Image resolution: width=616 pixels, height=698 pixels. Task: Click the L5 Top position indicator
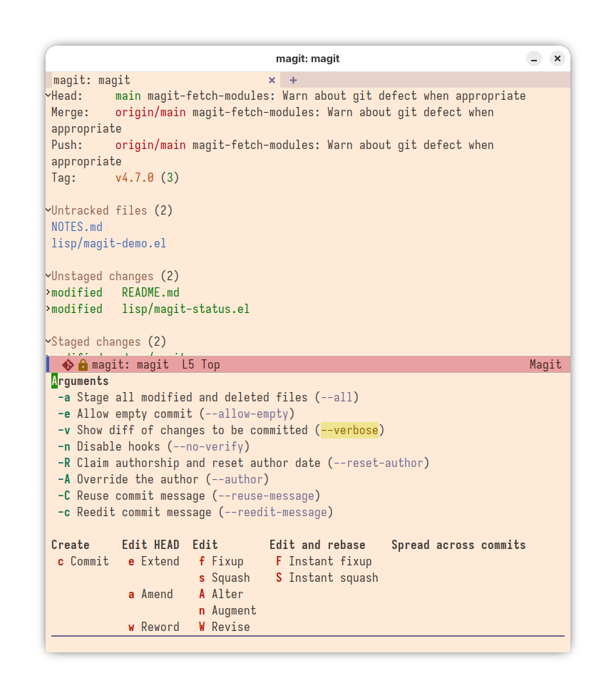tap(201, 365)
